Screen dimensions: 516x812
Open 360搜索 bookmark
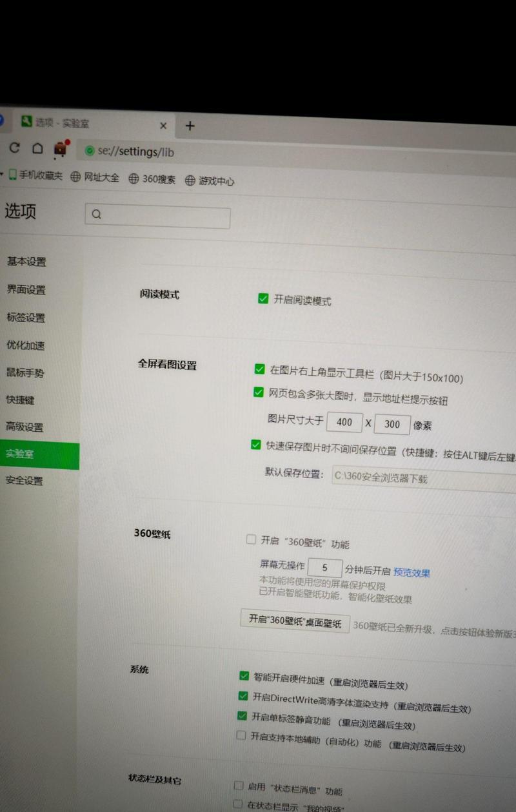[152, 179]
